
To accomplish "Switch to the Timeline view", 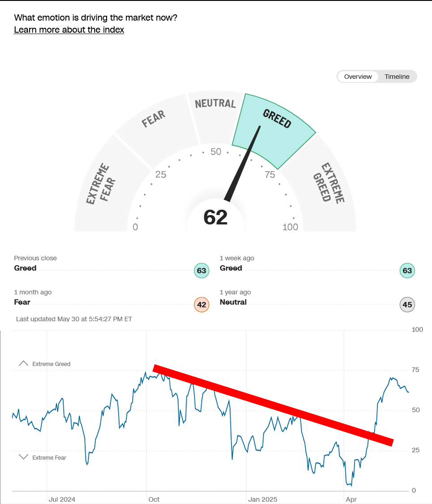I will [397, 77].
